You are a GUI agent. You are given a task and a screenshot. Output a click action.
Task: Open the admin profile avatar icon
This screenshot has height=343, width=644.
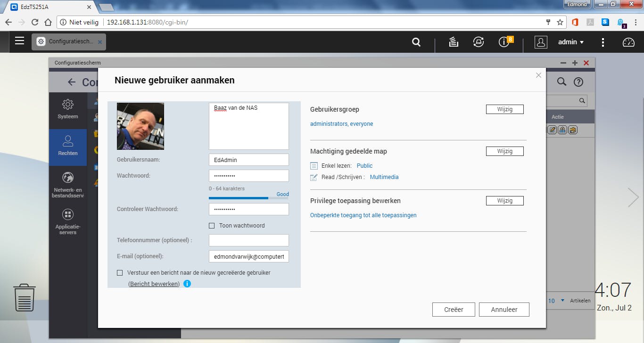pos(541,42)
